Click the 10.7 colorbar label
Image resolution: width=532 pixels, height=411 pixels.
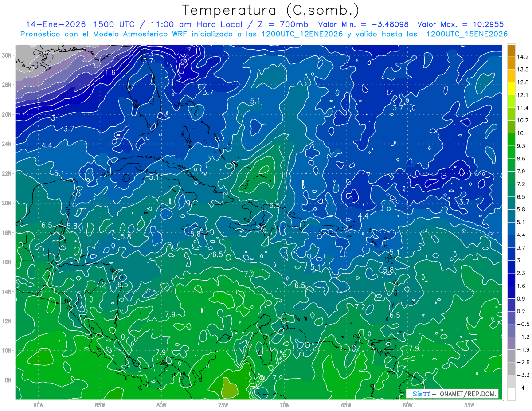(x=522, y=121)
